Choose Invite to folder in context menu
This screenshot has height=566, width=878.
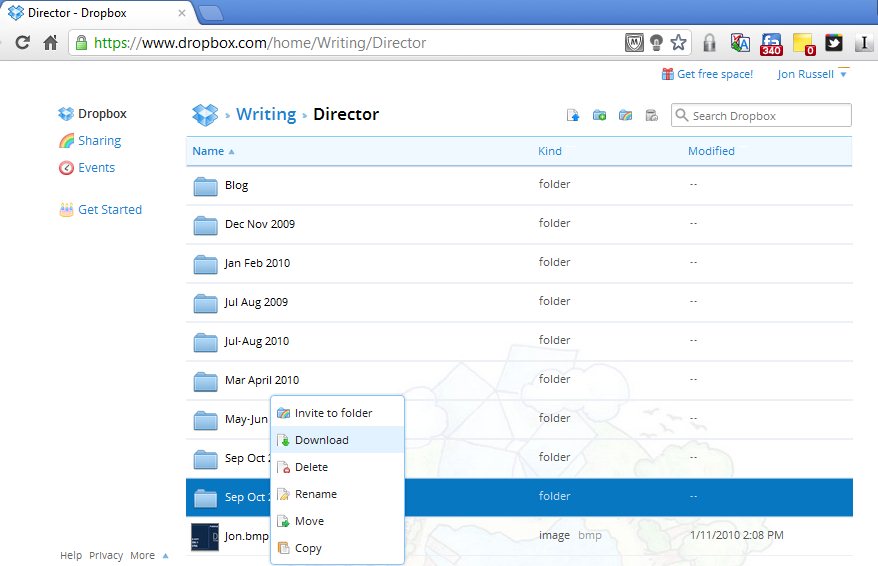(x=338, y=413)
